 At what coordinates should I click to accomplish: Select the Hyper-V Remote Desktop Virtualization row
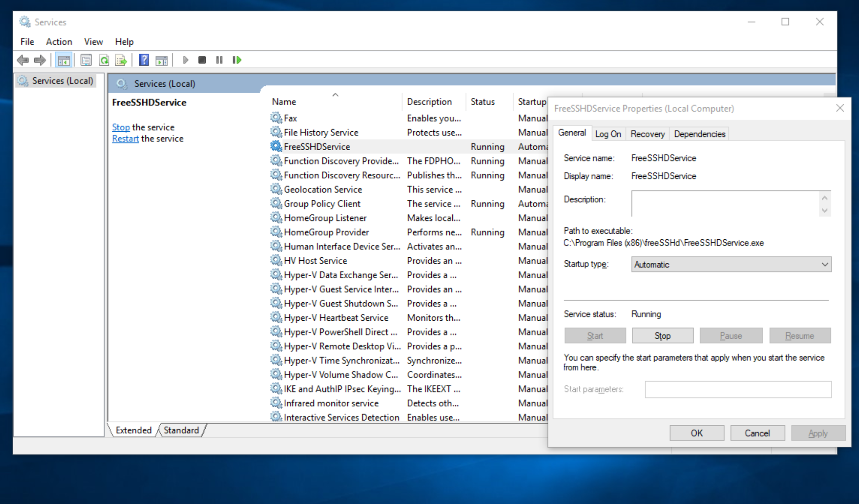408,346
